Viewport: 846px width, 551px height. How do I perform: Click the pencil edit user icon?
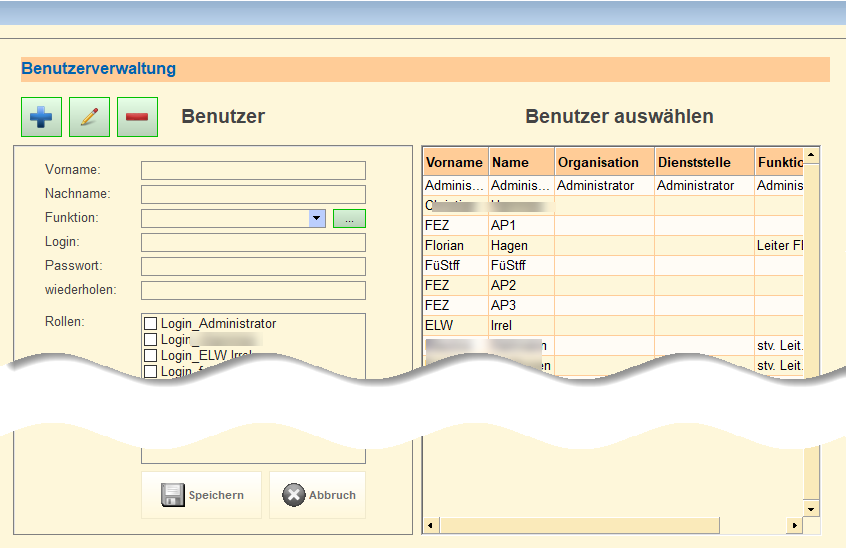(x=90, y=117)
